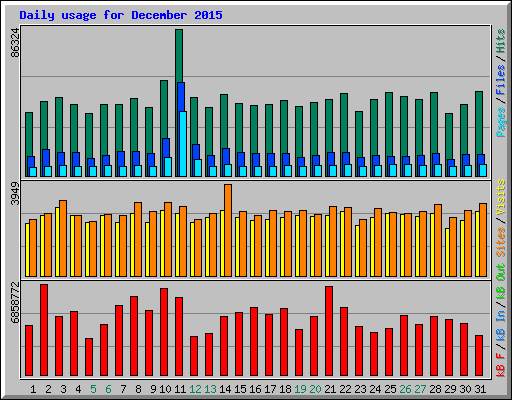Viewport: 512px width, 400px height.
Task: Click the green weekend label for day 6
Action: (x=108, y=389)
